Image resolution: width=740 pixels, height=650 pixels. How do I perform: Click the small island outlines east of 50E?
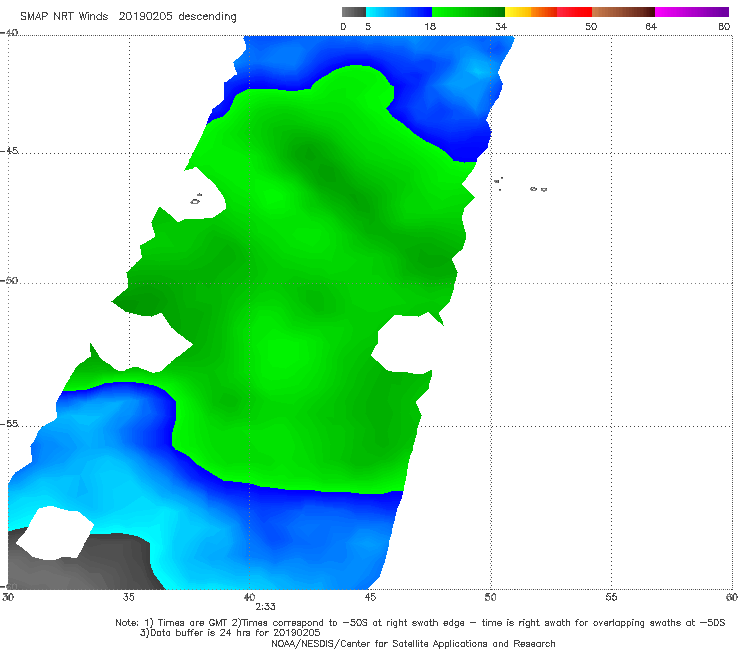(x=521, y=185)
